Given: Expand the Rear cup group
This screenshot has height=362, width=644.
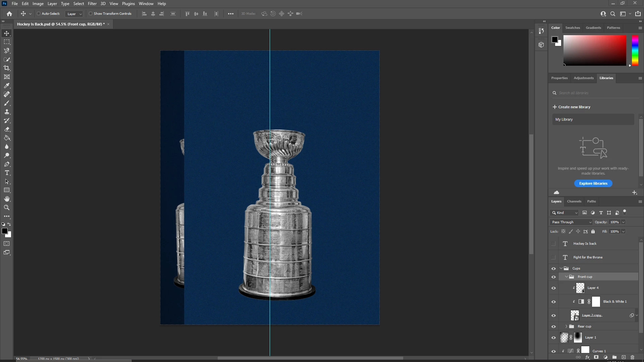Looking at the screenshot, I should (567, 326).
